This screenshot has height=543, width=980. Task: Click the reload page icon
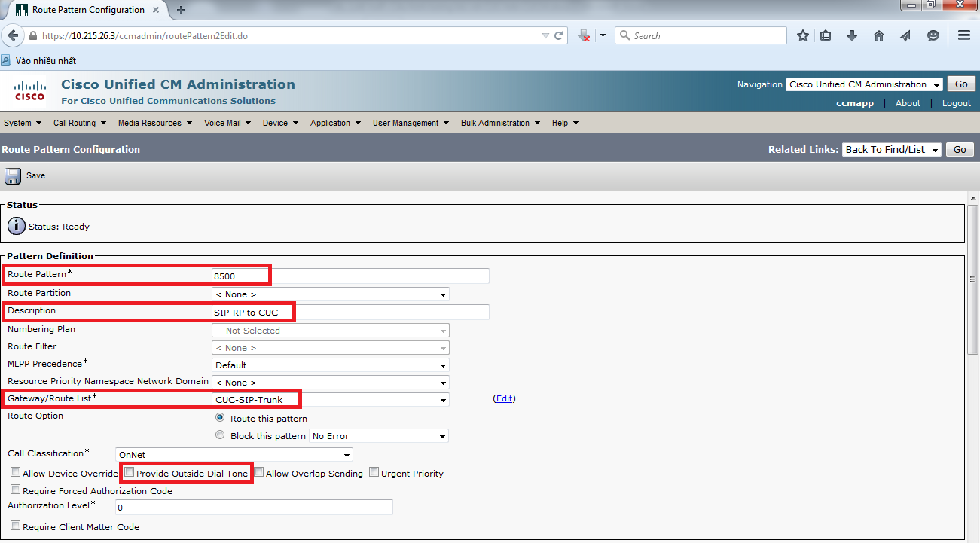tap(559, 35)
